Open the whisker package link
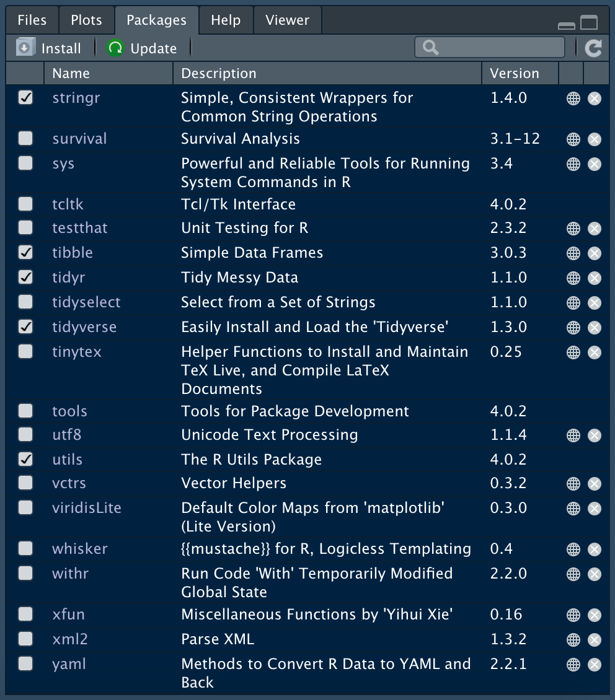The height and width of the screenshot is (700, 615). pyautogui.click(x=80, y=549)
